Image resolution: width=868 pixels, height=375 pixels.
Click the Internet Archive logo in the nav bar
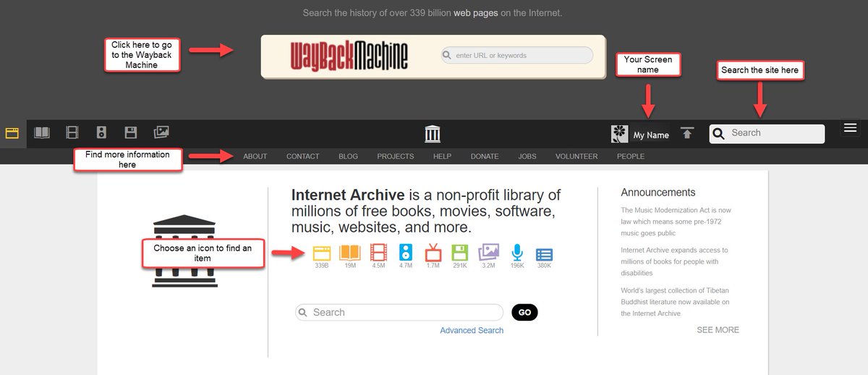(433, 133)
